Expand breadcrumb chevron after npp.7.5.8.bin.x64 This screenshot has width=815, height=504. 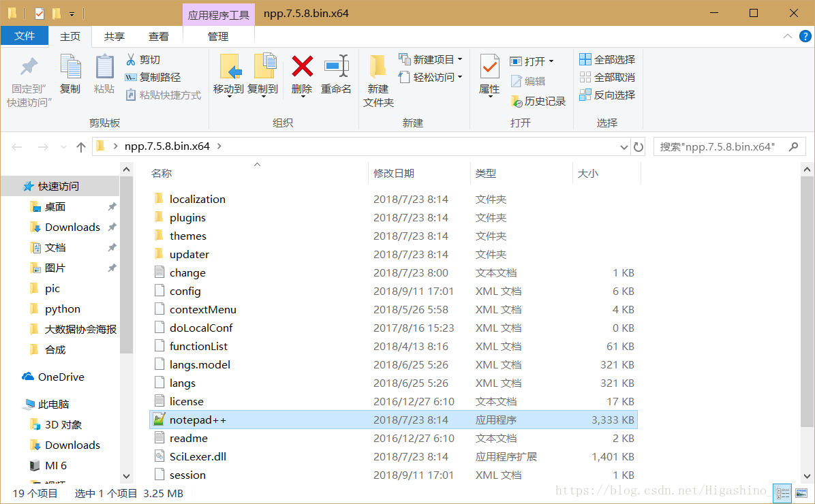click(219, 146)
